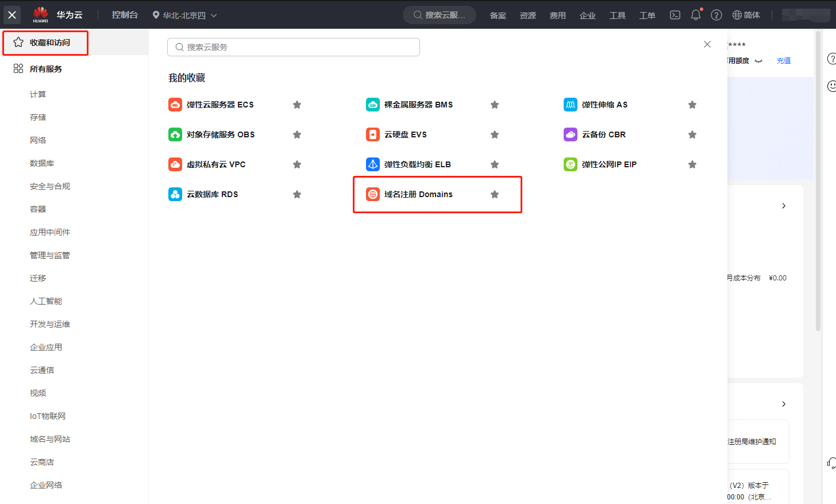
Task: Open the OBS object storage icon
Action: (175, 134)
